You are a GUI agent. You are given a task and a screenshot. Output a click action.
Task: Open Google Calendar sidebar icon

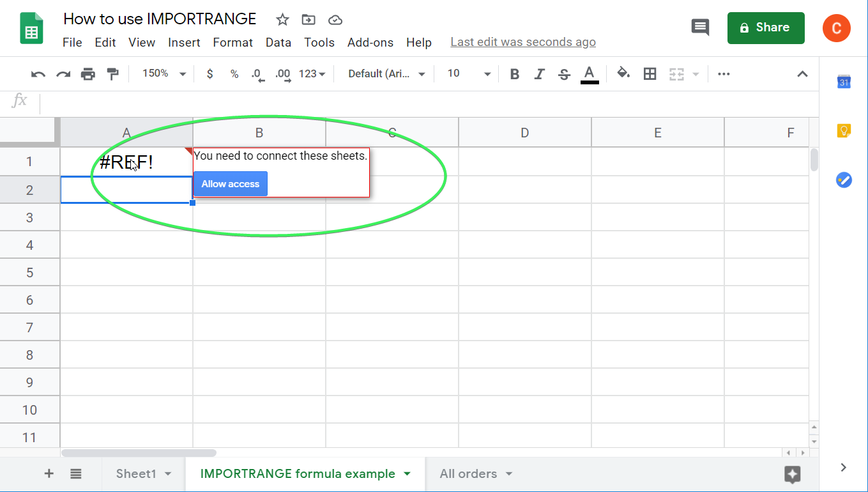(x=844, y=82)
